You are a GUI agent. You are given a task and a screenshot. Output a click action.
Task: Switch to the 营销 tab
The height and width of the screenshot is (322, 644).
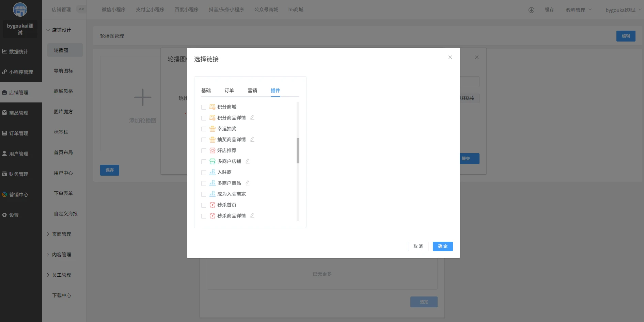(x=252, y=91)
